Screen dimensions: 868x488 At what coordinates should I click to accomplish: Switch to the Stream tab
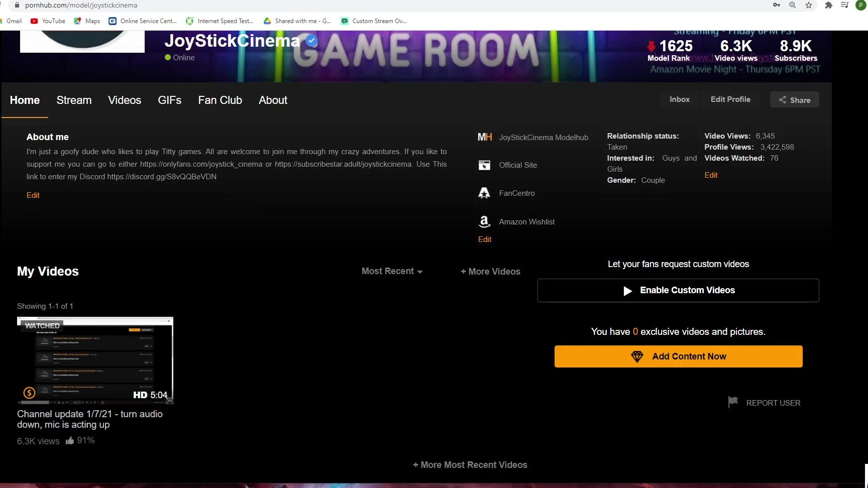74,100
